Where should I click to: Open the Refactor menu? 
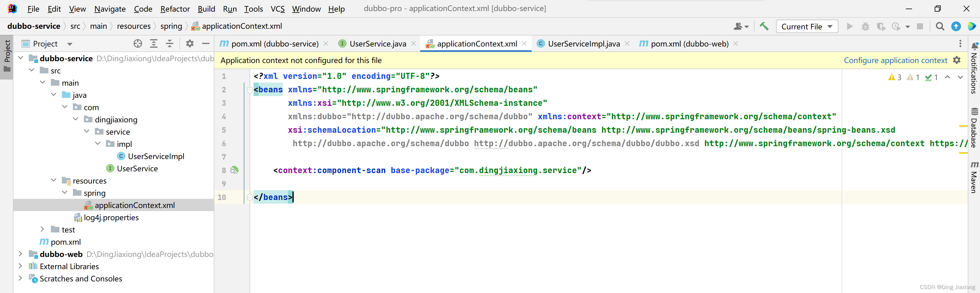click(175, 9)
